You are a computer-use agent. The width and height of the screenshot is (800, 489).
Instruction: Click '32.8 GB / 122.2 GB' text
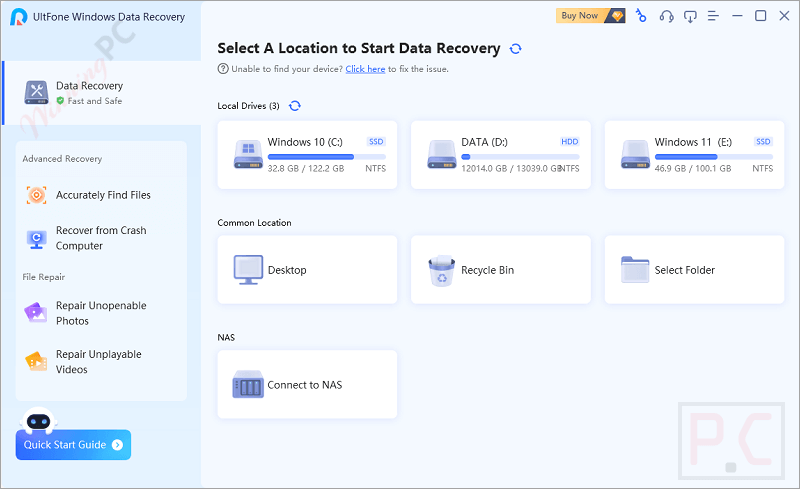click(x=306, y=168)
